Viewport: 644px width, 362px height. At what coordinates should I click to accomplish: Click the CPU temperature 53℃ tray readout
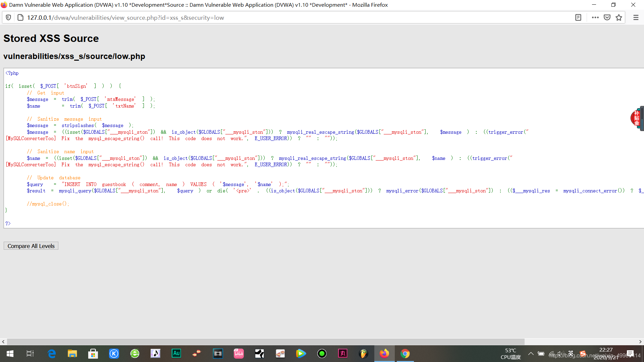click(511, 354)
